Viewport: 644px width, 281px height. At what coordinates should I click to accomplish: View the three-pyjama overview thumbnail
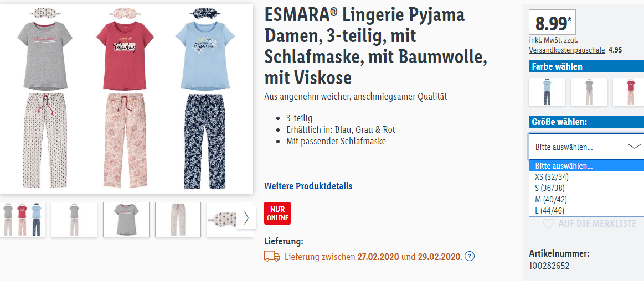(23, 220)
